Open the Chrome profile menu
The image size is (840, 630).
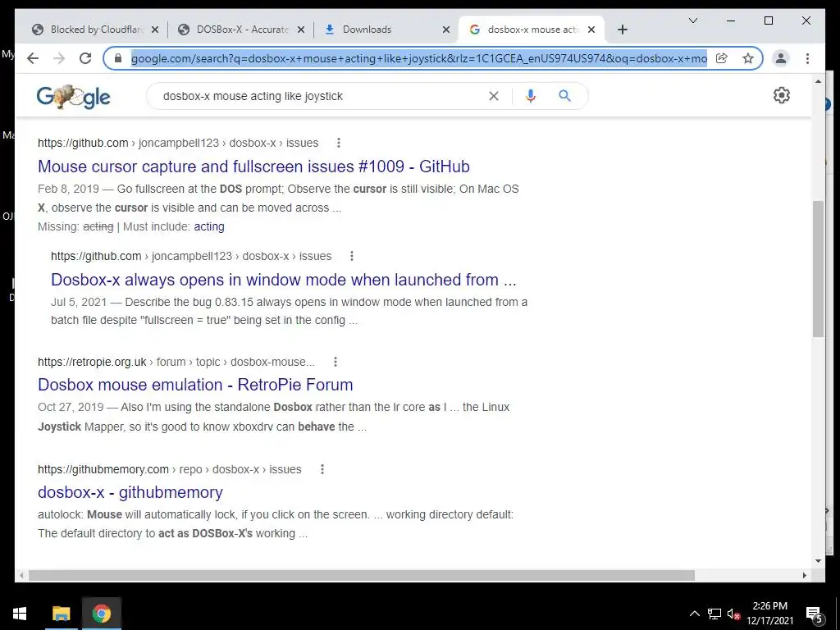tap(781, 58)
